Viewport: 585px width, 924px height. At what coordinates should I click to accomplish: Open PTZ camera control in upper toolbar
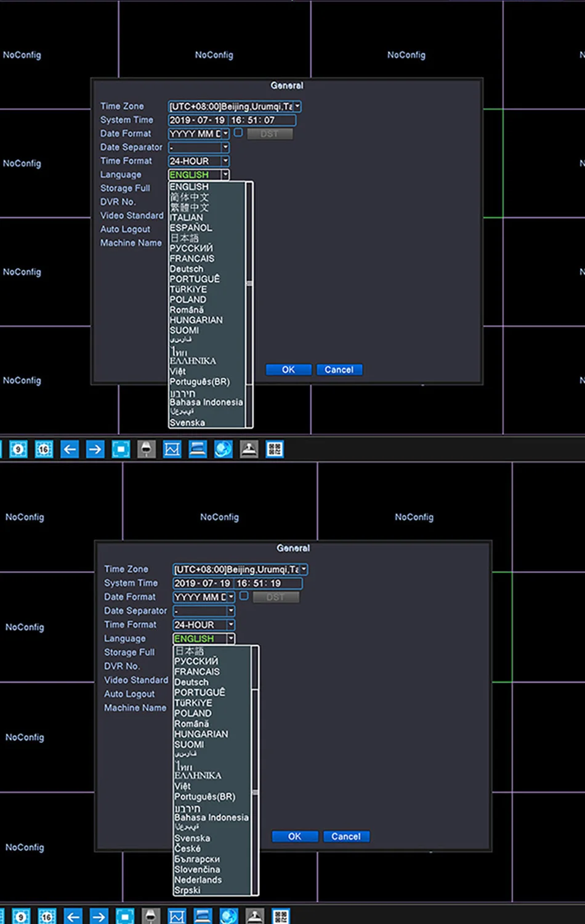146,449
